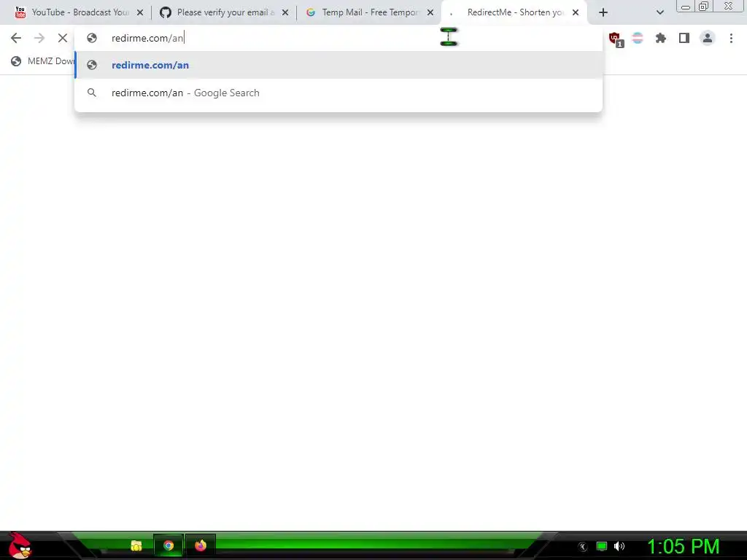Image resolution: width=747 pixels, height=560 pixels.
Task: Close the YouTube tab
Action: click(x=140, y=13)
